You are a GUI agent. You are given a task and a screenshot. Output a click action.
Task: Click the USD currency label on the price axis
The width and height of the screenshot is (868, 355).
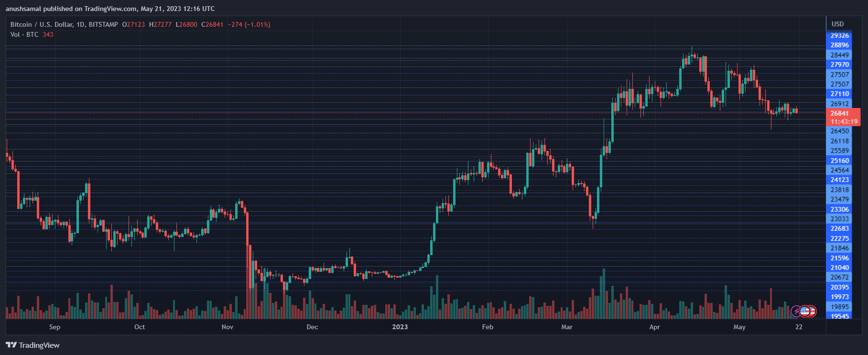837,24
